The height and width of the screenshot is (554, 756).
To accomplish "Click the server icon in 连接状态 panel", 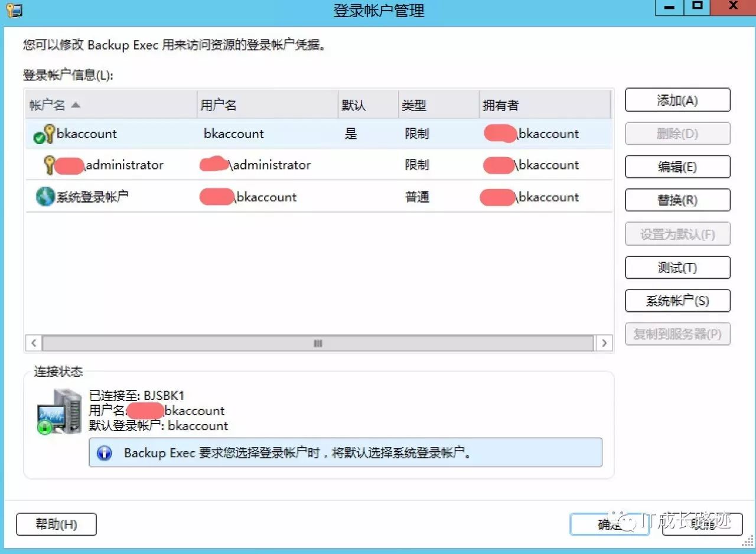I will (x=59, y=412).
